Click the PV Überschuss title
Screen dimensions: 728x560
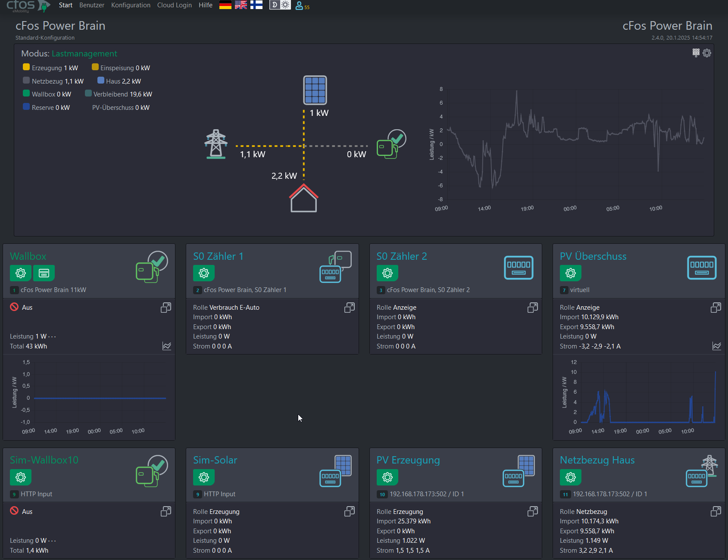point(593,256)
